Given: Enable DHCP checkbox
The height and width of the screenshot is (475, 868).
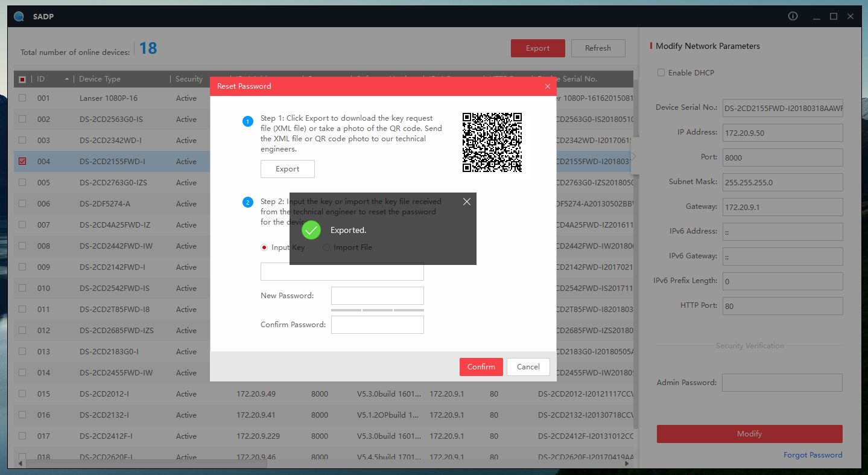Looking at the screenshot, I should coord(661,72).
